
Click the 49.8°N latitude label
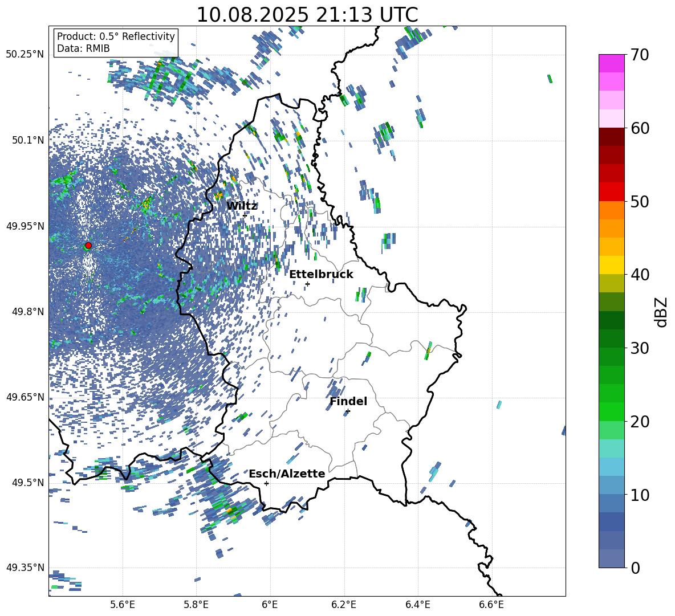(27, 312)
